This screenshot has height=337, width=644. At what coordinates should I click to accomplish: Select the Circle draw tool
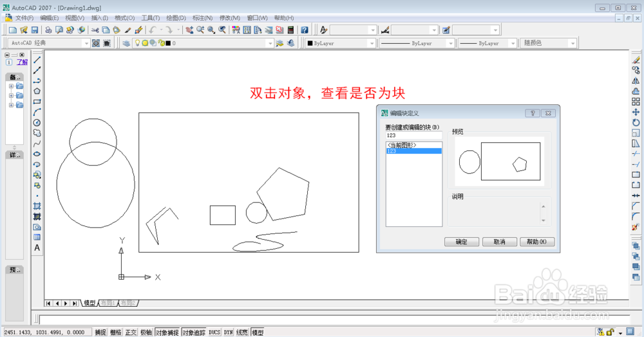tap(37, 123)
